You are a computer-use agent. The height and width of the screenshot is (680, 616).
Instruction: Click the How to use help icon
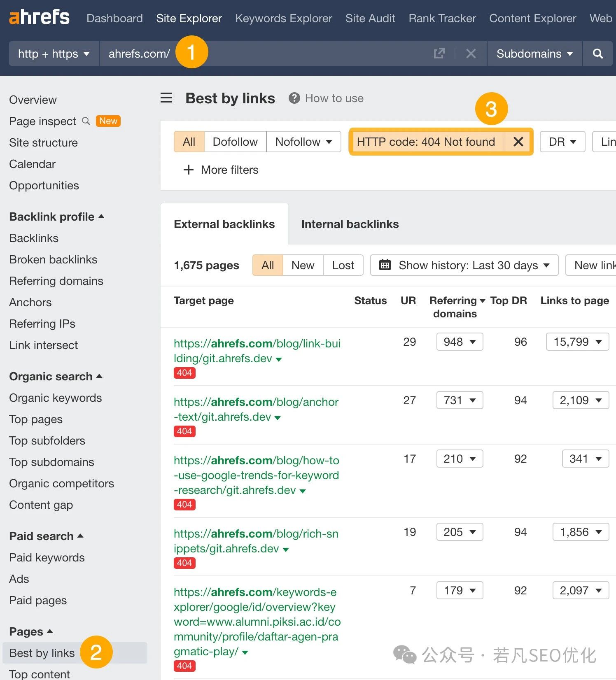(x=294, y=98)
